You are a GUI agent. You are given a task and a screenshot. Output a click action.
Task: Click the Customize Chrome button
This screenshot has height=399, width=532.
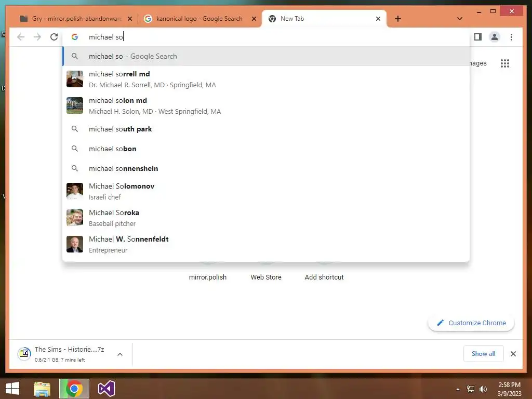tap(471, 323)
